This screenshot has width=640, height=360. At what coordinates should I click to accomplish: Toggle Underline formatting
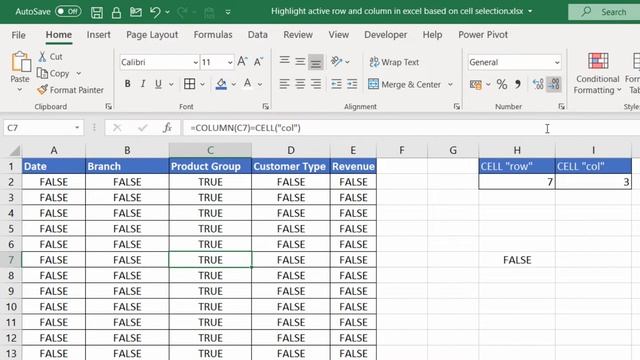pyautogui.click(x=158, y=84)
